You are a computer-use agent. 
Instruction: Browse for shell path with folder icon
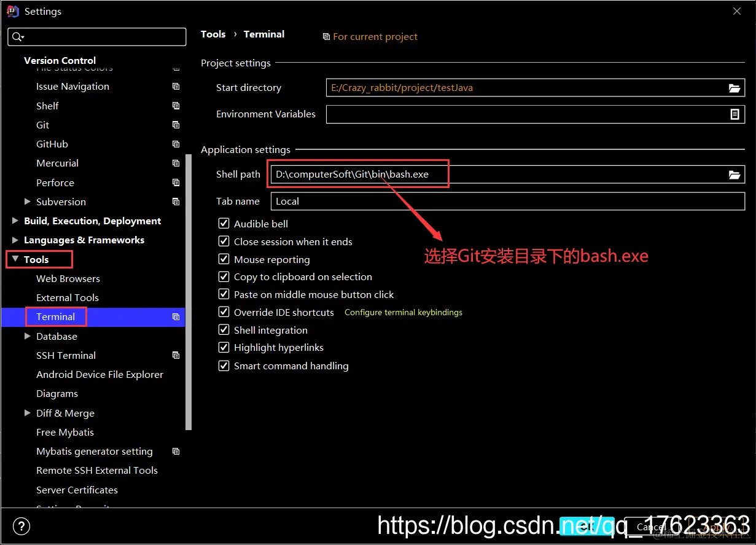[735, 175]
